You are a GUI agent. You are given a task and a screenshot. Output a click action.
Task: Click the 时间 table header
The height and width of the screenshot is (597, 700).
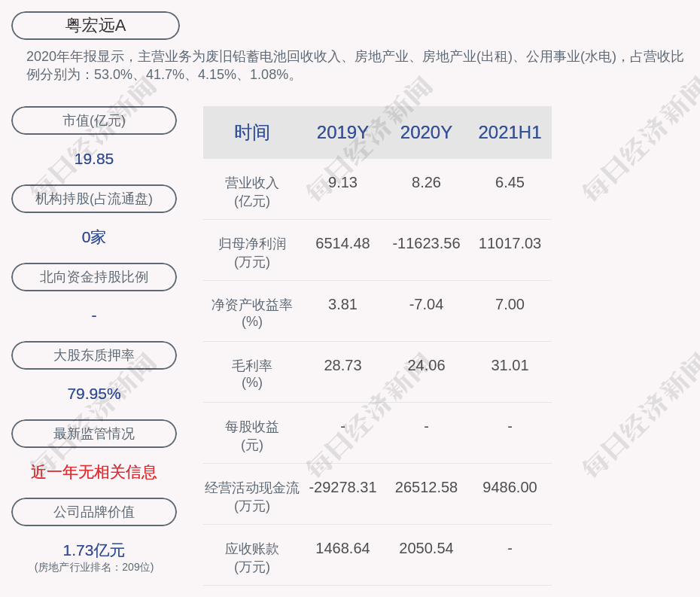(252, 132)
